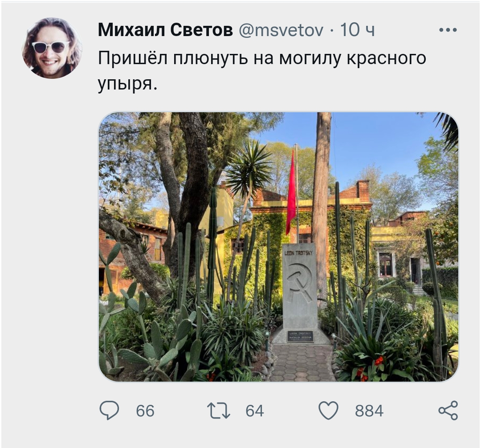Viewport: 481px width, 448px height.
Task: Open Михаил Светов's profile avatar
Action: (x=52, y=48)
